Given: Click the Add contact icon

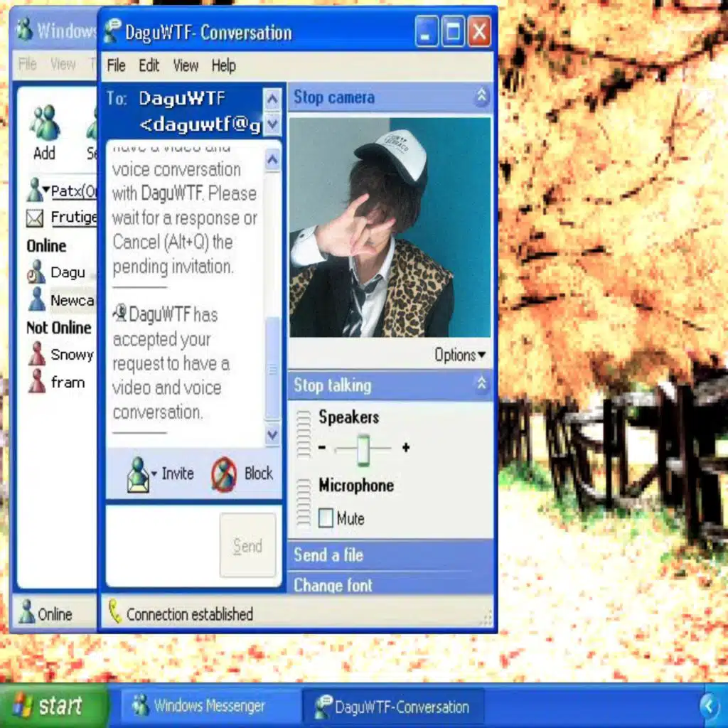Looking at the screenshot, I should 44,123.
